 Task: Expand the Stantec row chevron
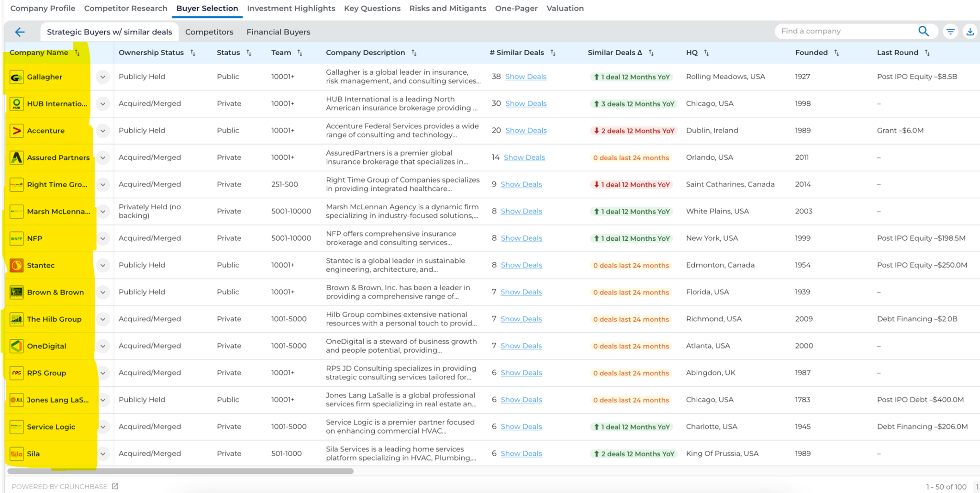click(103, 265)
